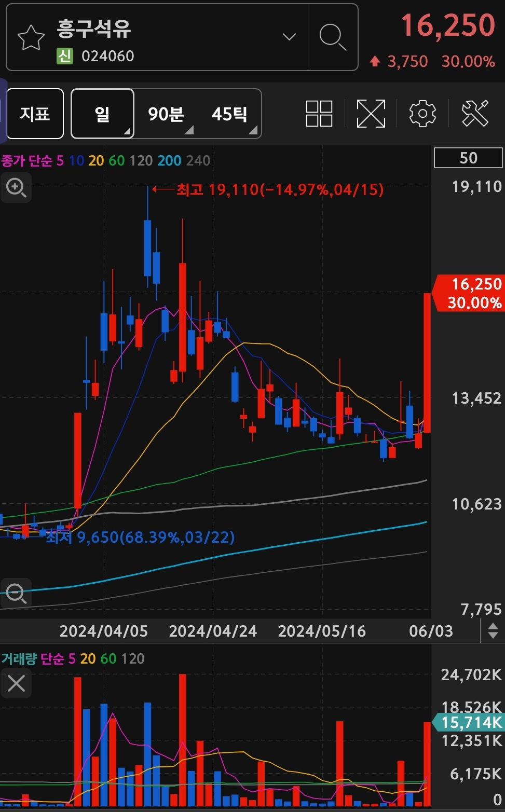Select the 5-day moving average label
505x812 pixels.
tap(60, 161)
